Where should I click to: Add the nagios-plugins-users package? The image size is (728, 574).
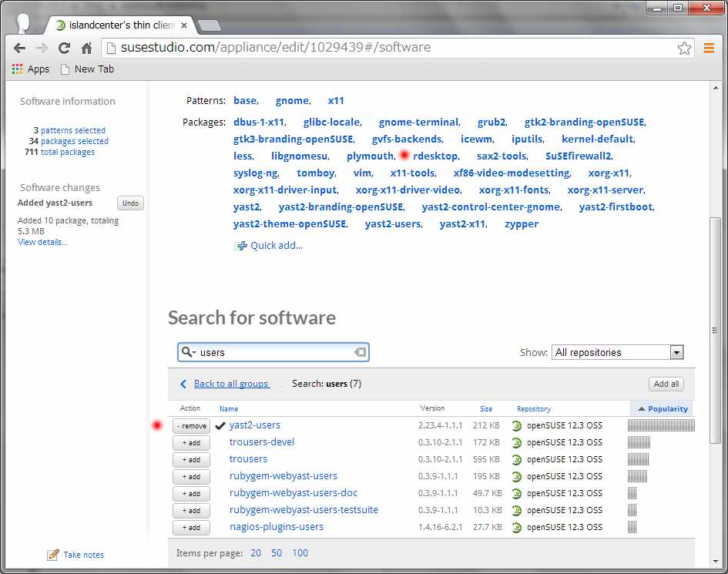click(x=191, y=528)
